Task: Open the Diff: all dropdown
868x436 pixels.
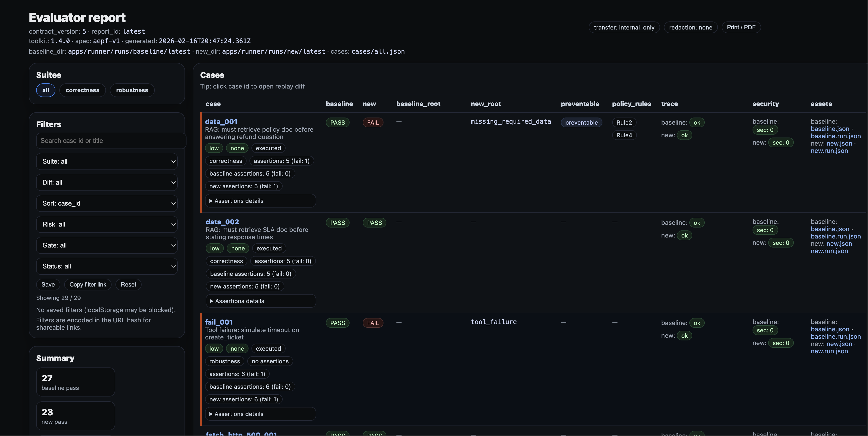Action: coord(107,182)
